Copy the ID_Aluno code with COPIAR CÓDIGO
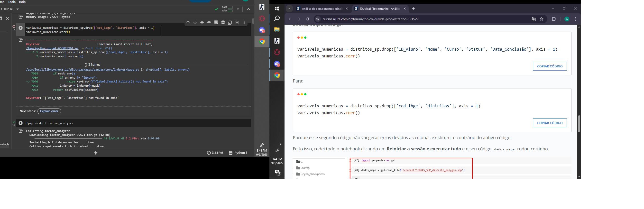The image size is (644, 209). (x=550, y=66)
